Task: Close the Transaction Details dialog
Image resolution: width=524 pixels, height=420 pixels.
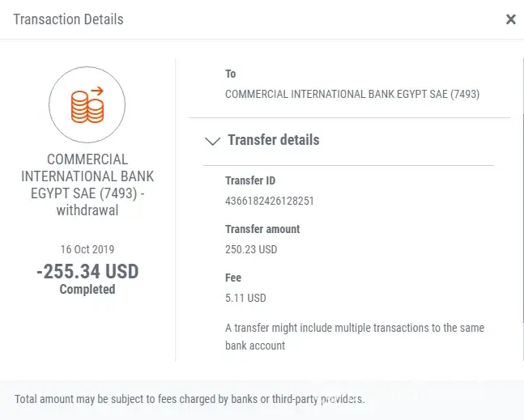Action: [x=510, y=19]
